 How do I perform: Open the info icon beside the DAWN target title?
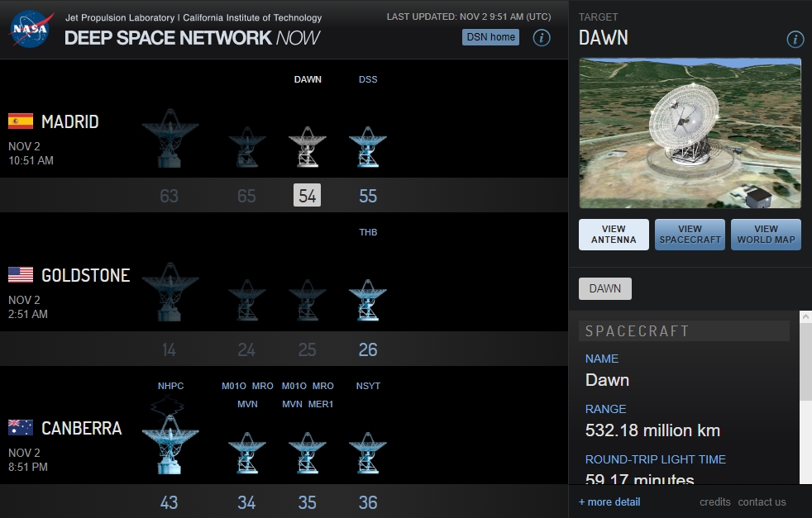tap(795, 39)
